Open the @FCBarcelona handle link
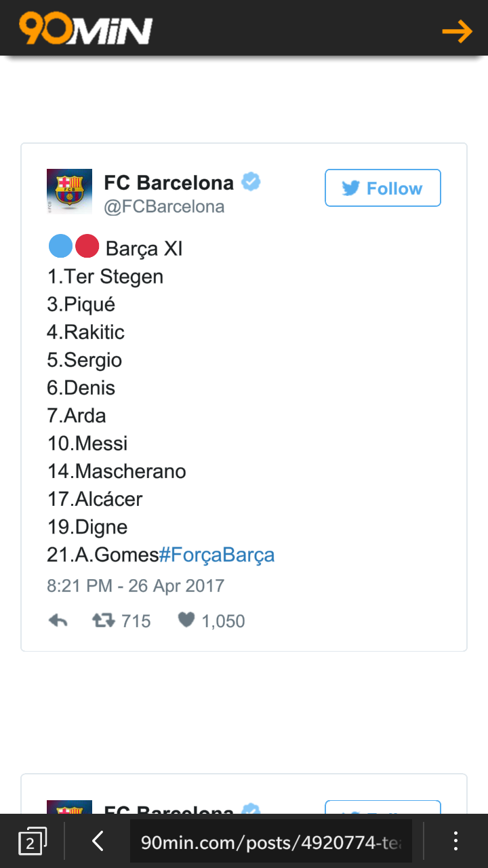 click(164, 206)
